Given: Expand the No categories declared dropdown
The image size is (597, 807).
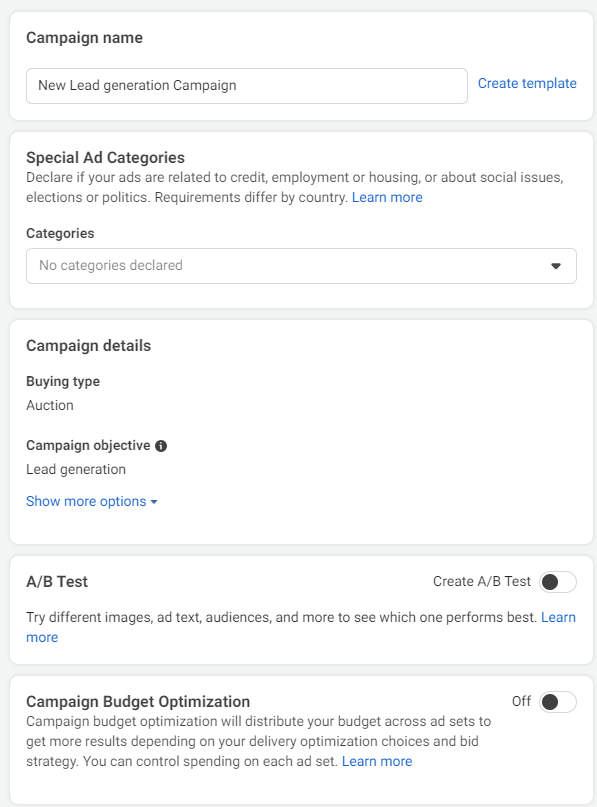Looking at the screenshot, I should pyautogui.click(x=301, y=266).
